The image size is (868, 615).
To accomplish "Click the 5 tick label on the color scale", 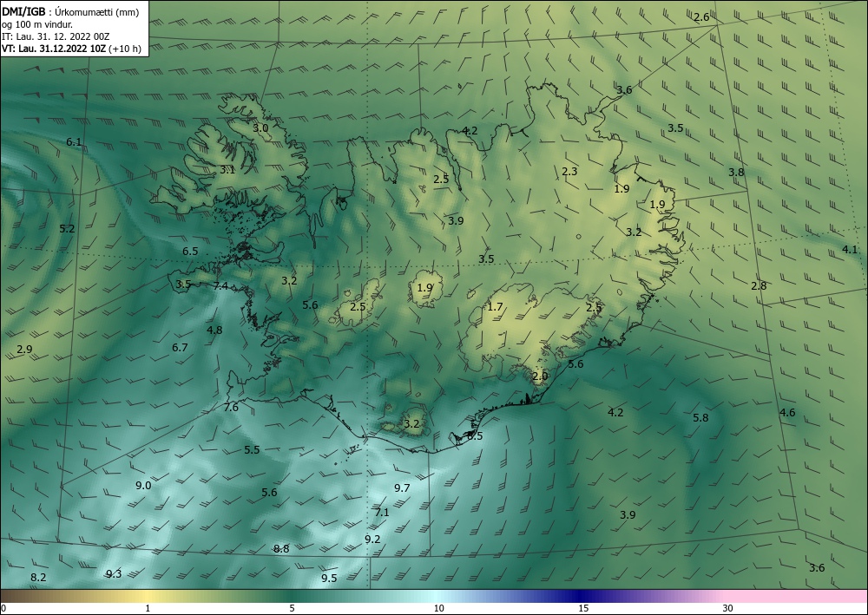I will [292, 609].
